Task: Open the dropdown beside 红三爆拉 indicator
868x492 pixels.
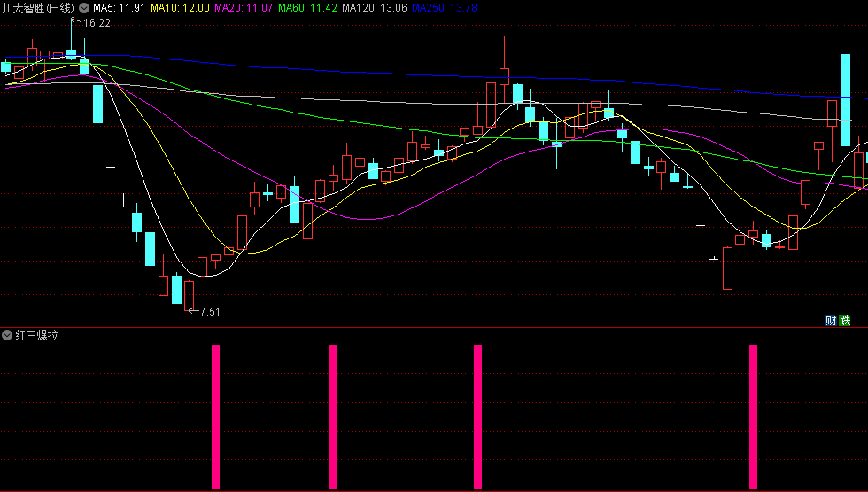Action: (7, 335)
